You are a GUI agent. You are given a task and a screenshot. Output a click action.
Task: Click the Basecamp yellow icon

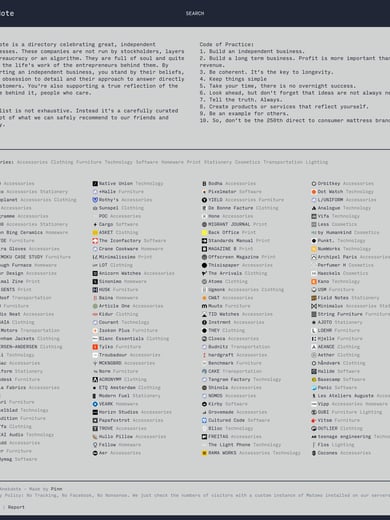(x=314, y=379)
